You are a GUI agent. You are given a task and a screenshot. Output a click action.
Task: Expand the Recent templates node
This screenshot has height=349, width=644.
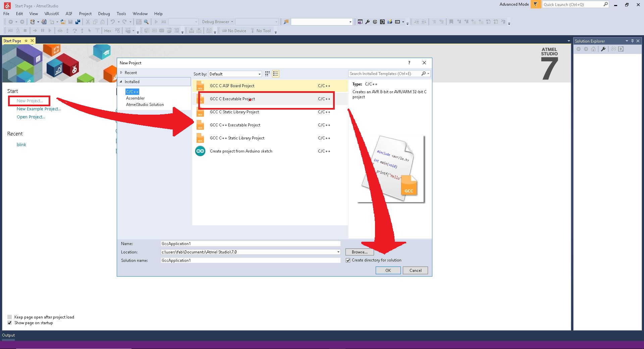click(121, 72)
